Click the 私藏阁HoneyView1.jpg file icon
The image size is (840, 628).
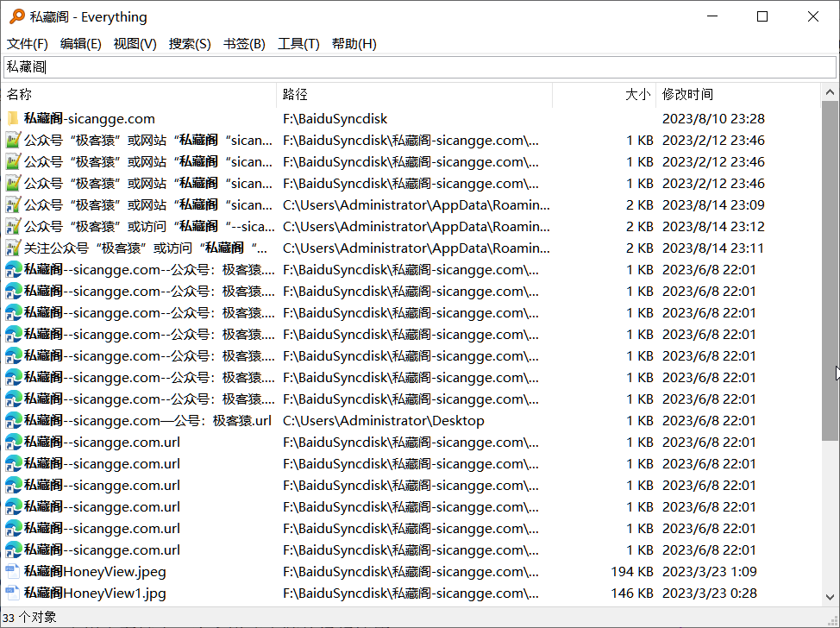[13, 593]
